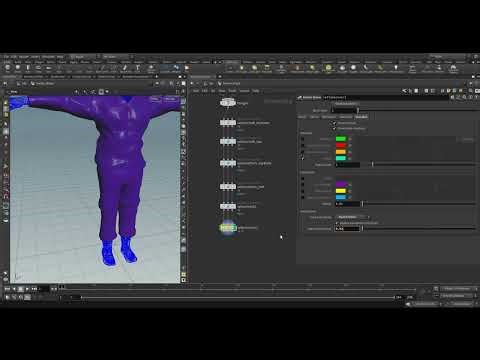Screen dimensions: 480x360
Task: Click the bottom-most parameter value field
Action: 348,229
